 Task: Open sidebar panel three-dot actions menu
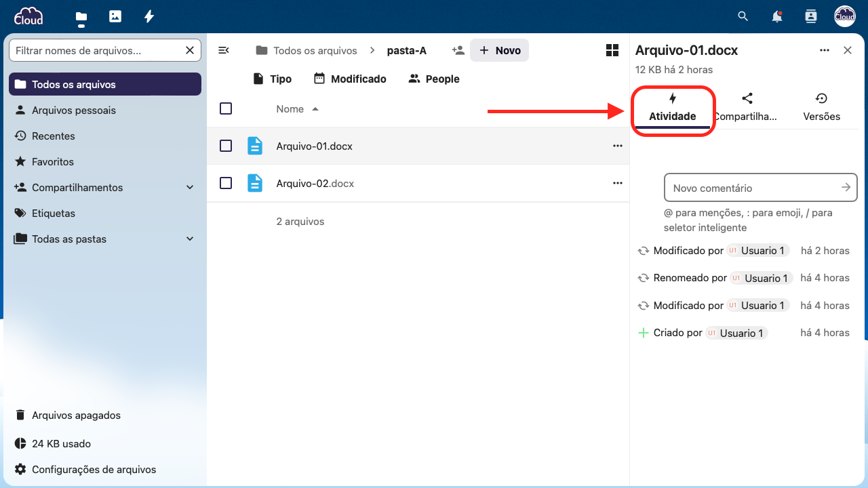(x=825, y=50)
